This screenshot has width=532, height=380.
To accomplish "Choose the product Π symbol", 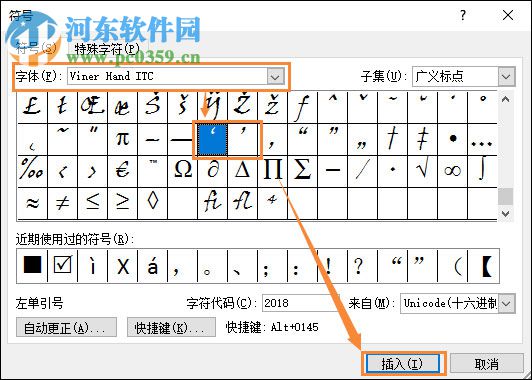I will 272,171.
